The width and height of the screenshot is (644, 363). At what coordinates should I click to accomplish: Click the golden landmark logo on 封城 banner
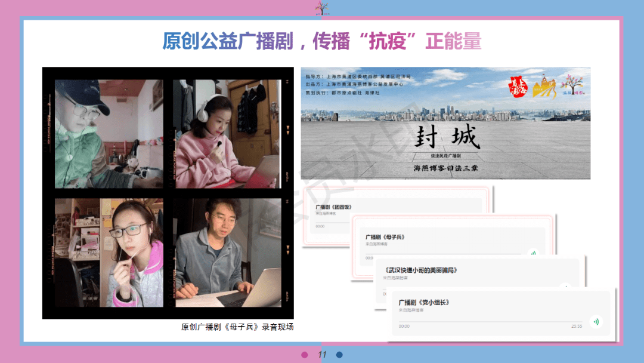tap(544, 87)
